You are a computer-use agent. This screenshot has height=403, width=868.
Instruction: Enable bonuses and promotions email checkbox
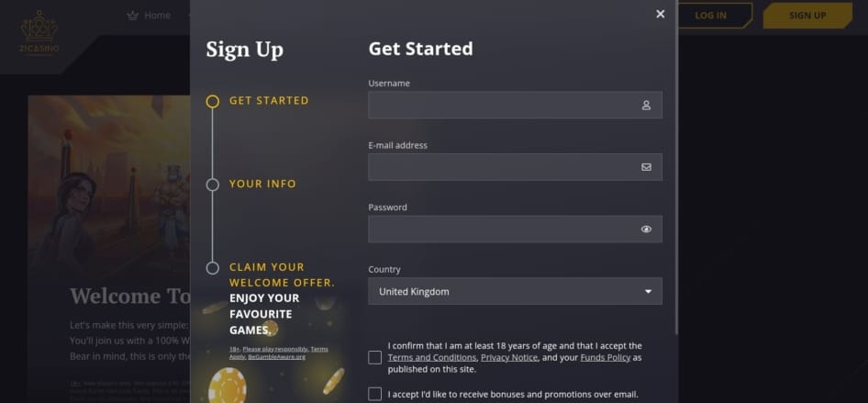tap(374, 394)
